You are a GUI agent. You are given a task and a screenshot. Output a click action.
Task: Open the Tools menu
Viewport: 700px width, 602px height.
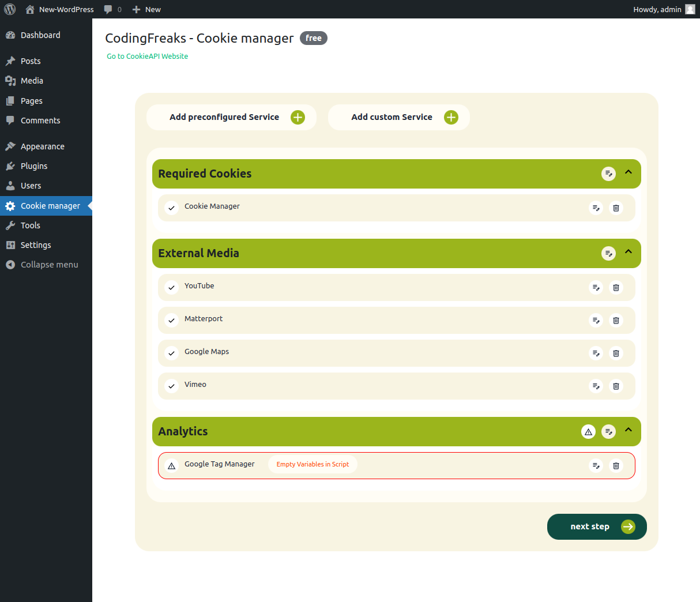(46, 225)
